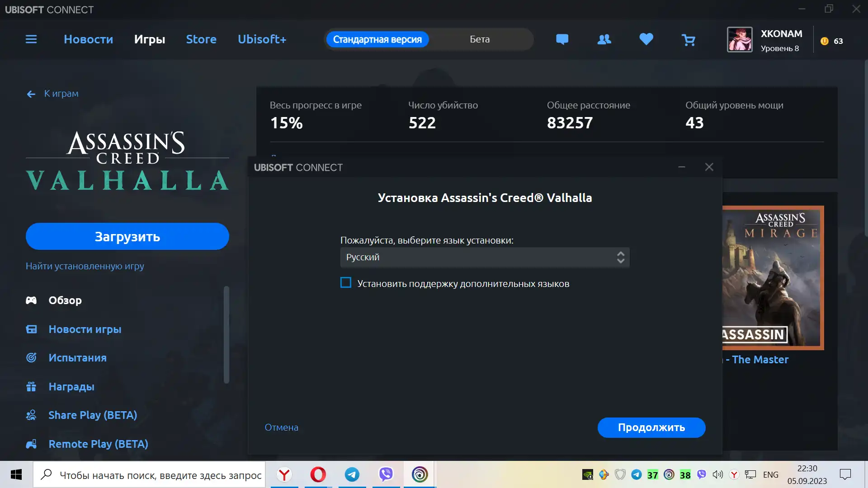Close the install dialog with the X

point(709,167)
